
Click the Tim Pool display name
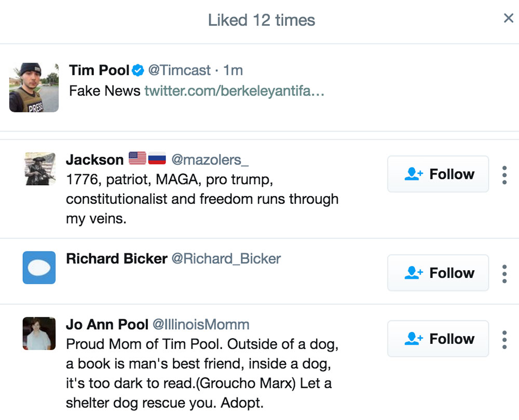[99, 70]
